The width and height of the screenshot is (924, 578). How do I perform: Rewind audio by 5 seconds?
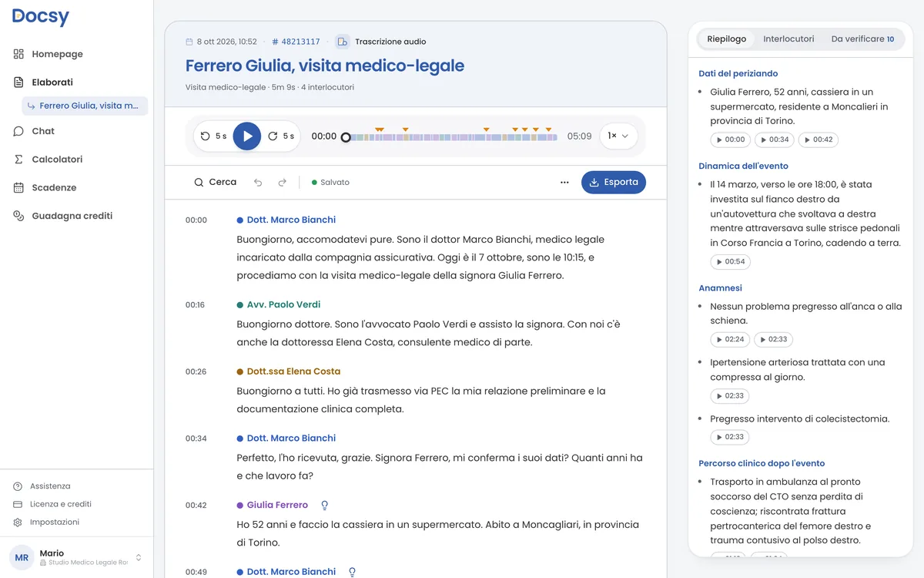tap(213, 136)
